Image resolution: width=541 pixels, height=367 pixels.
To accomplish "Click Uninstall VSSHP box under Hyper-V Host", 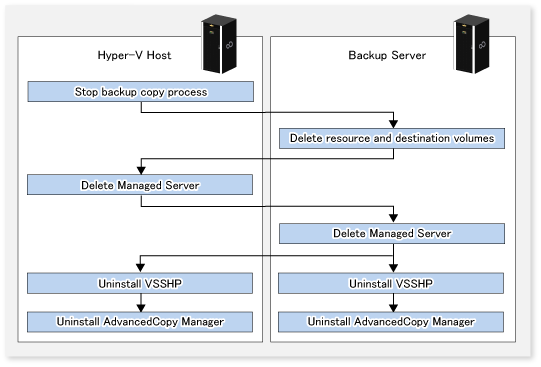I will pyautogui.click(x=140, y=284).
